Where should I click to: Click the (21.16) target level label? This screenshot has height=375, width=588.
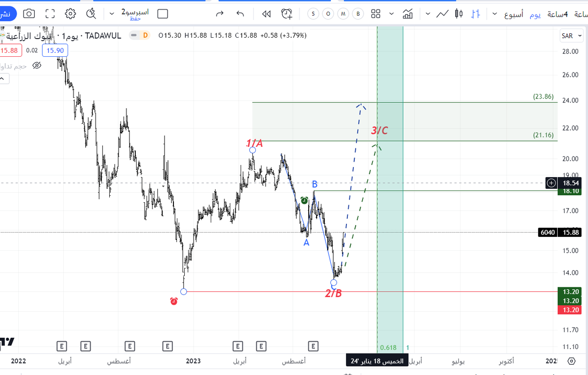click(543, 135)
